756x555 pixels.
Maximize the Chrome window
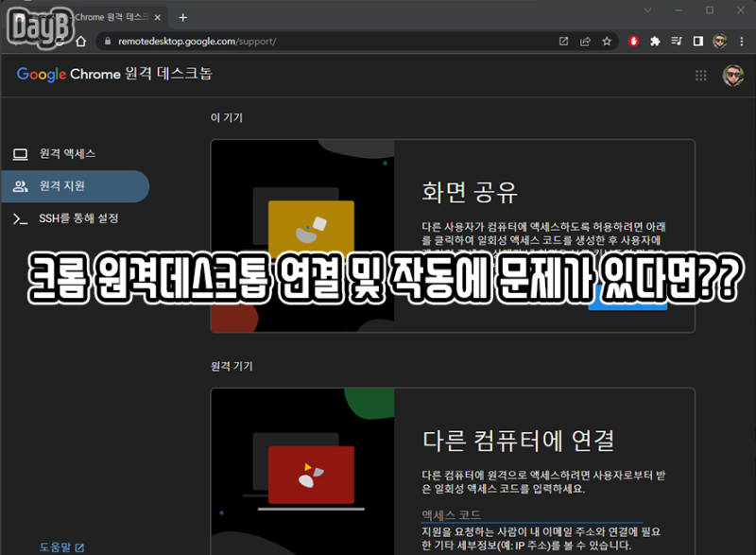tap(710, 10)
